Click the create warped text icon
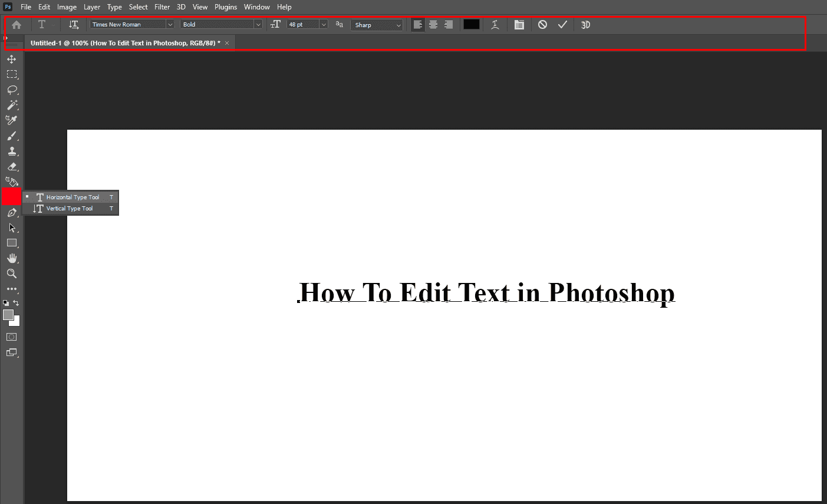Viewport: 827px width, 504px height. pos(495,25)
